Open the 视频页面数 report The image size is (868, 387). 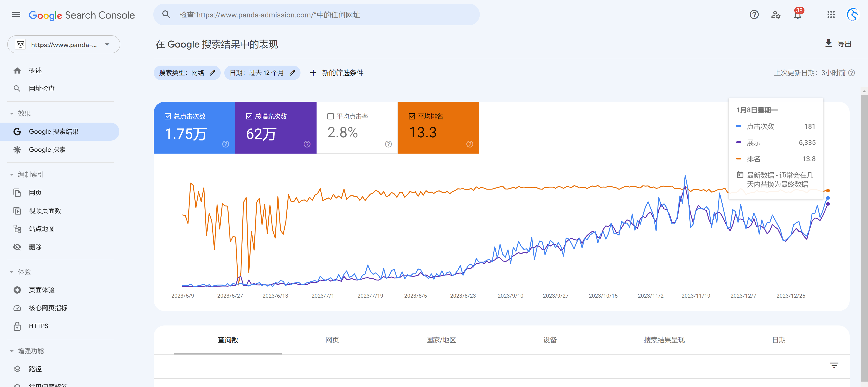click(x=45, y=211)
